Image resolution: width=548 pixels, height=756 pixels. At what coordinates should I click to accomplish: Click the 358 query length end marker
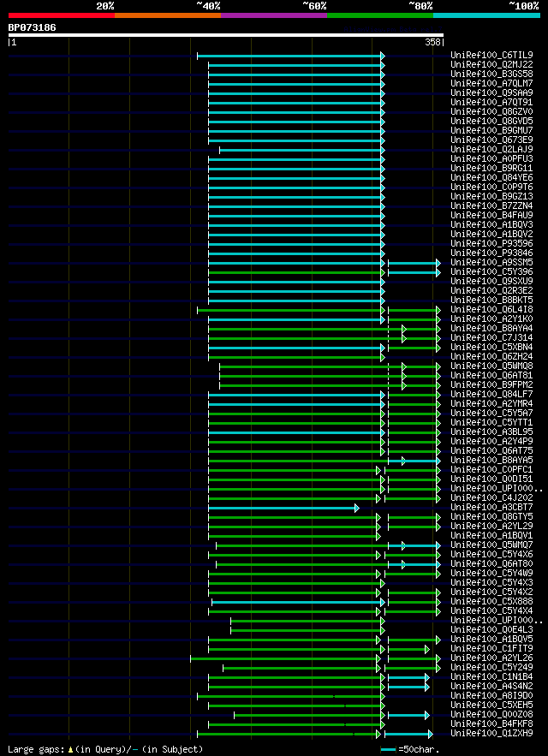point(432,43)
